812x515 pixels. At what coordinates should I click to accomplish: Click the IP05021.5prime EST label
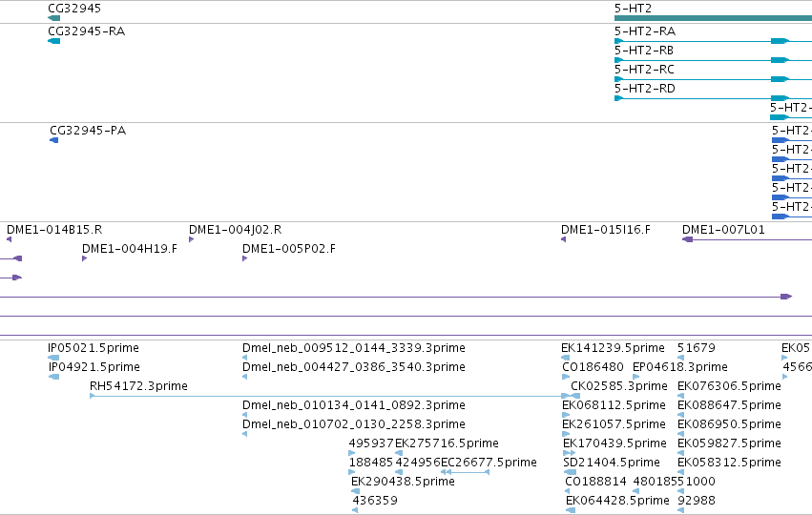click(x=94, y=348)
